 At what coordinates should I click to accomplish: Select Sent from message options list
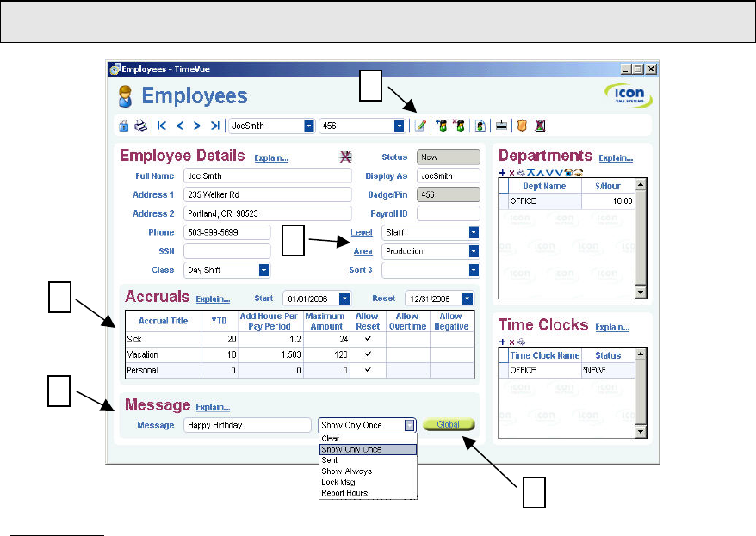tap(368, 460)
